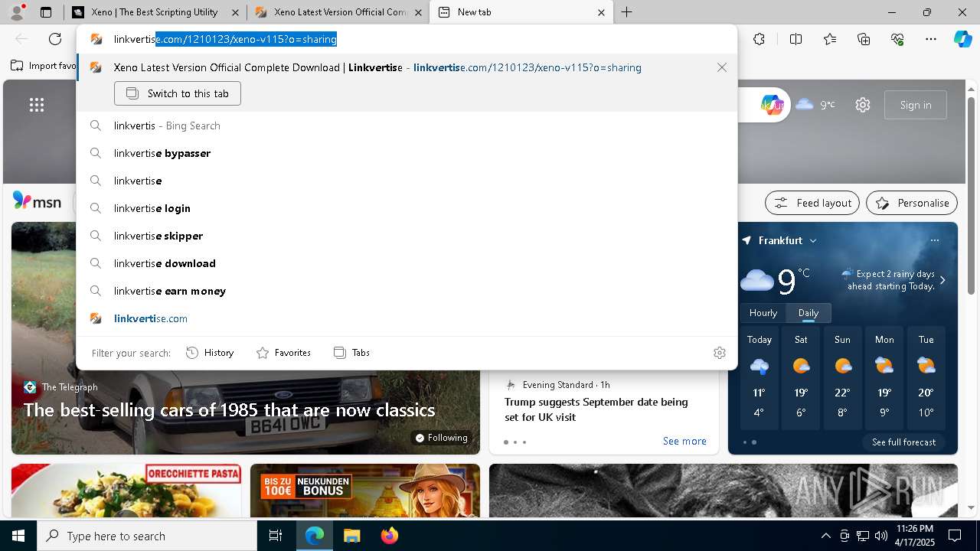Open the Settings and more ellipsis
The image size is (980, 551).
(931, 39)
